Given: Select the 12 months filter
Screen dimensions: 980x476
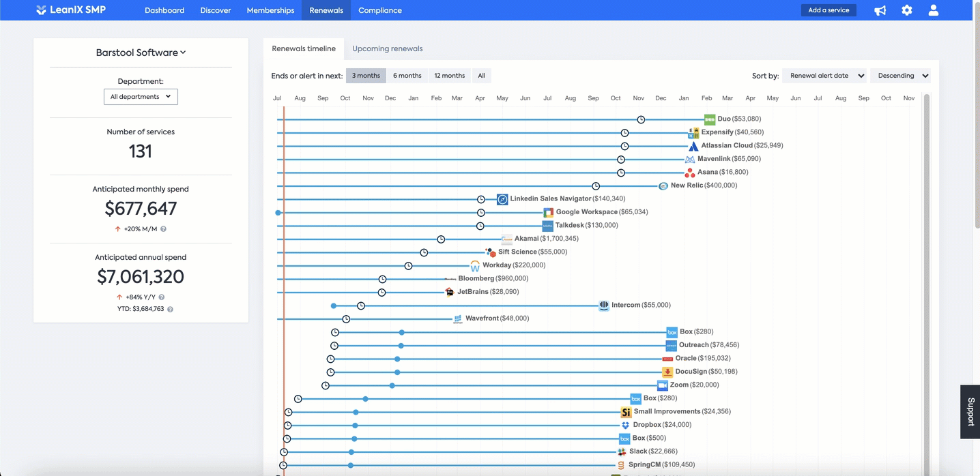Looking at the screenshot, I should point(450,76).
